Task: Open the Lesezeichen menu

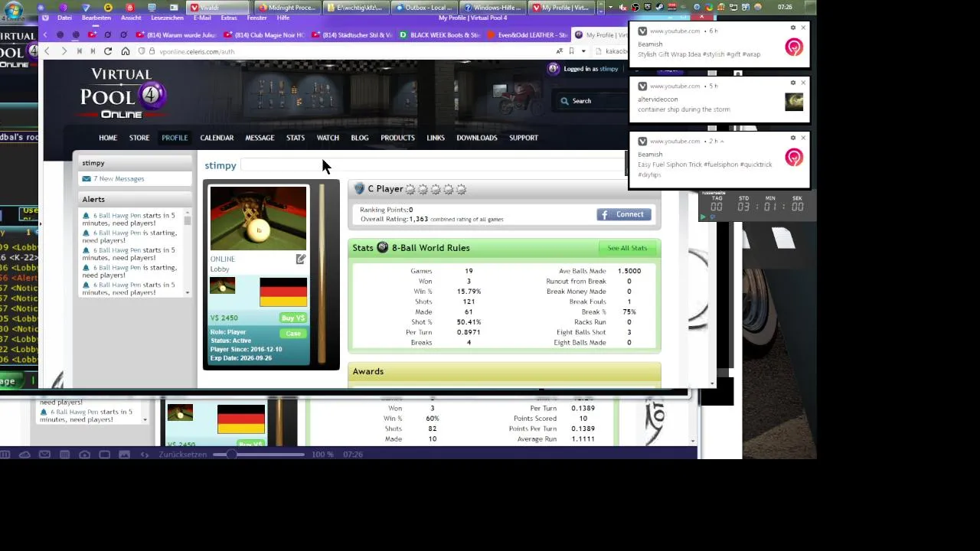Action: tap(168, 18)
